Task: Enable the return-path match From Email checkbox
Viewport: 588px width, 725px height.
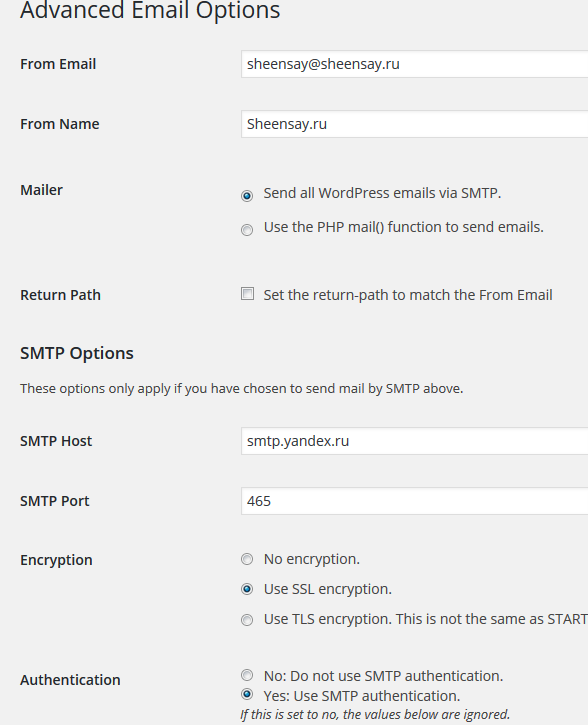Action: point(247,294)
